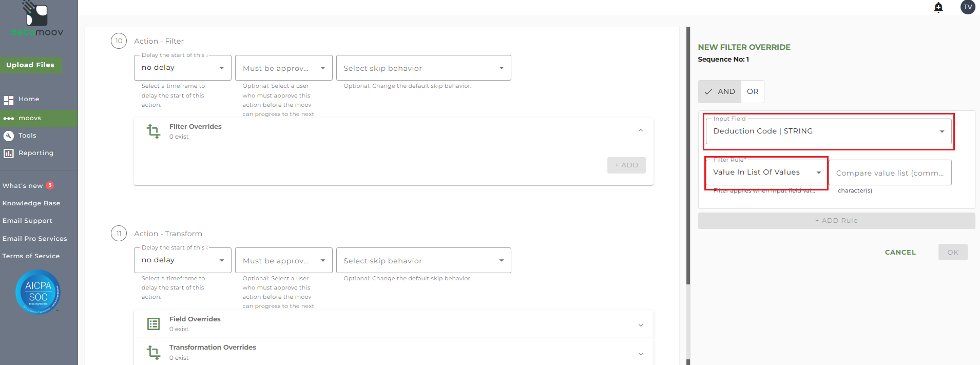The height and width of the screenshot is (365, 980).
Task: Click the Home dashboard icon
Action: 9,100
